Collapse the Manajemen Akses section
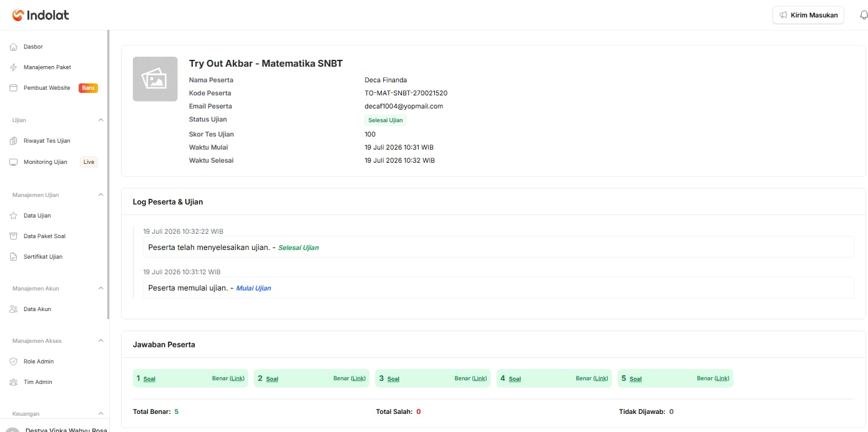This screenshot has width=868, height=432. (101, 341)
